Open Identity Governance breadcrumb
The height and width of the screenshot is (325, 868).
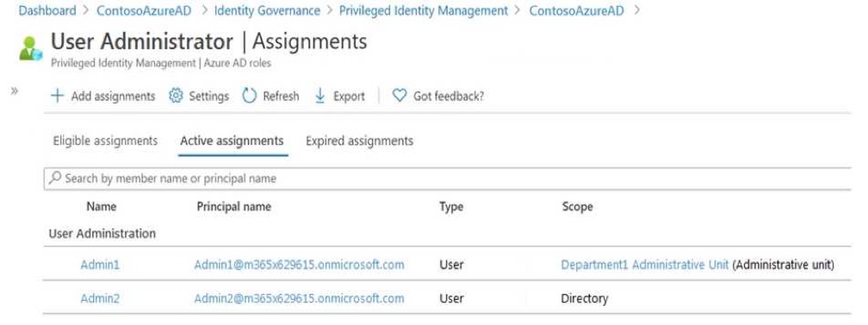[x=267, y=10]
